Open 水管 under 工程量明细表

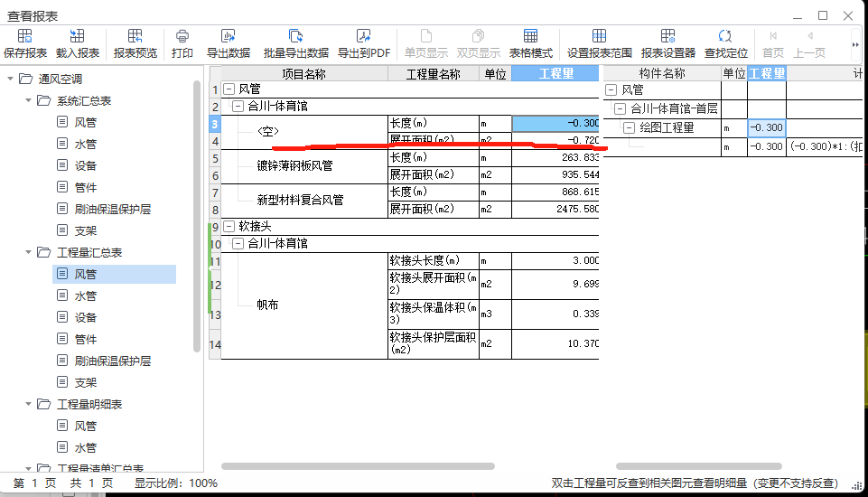click(85, 447)
